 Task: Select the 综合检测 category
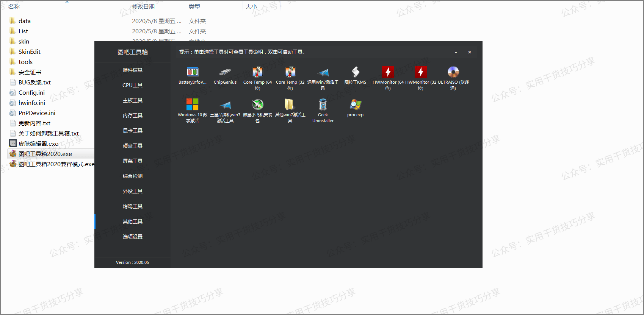(133, 176)
